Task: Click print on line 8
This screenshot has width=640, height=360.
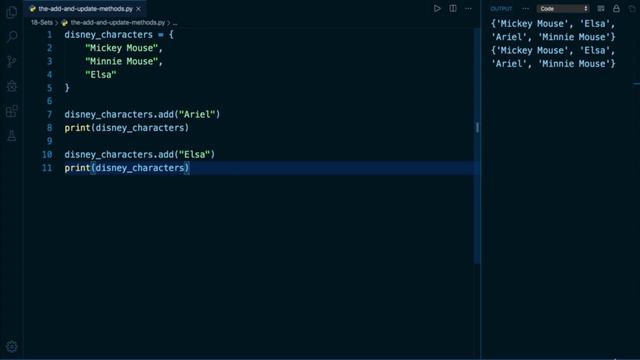Action: (77, 128)
